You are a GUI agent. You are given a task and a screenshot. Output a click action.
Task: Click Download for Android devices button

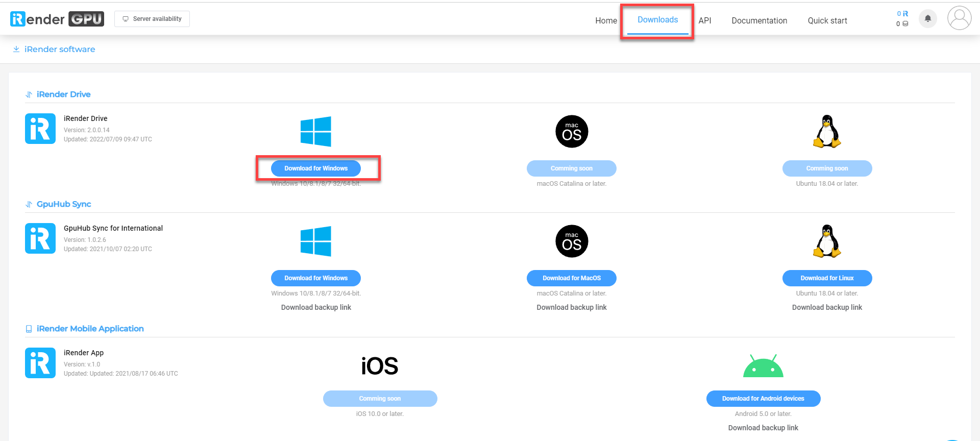(763, 399)
